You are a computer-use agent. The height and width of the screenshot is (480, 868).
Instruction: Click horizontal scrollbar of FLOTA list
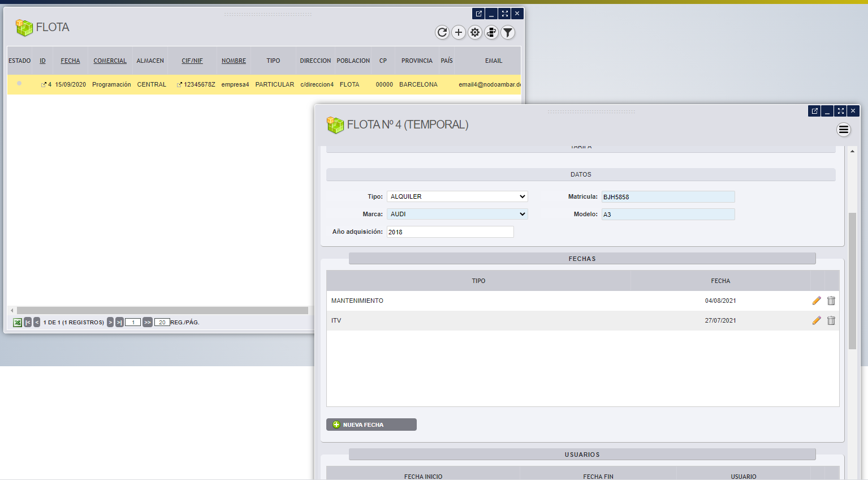(x=162, y=310)
